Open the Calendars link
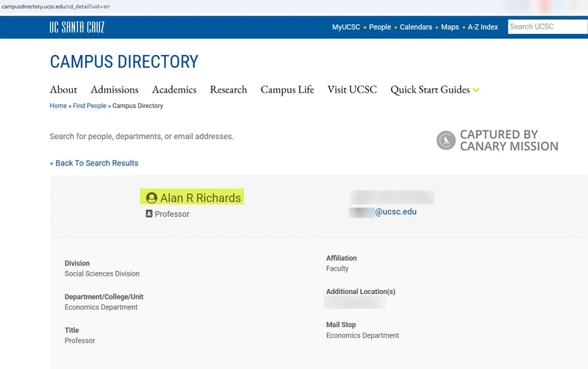Image resolution: width=588 pixels, height=369 pixels. 416,27
